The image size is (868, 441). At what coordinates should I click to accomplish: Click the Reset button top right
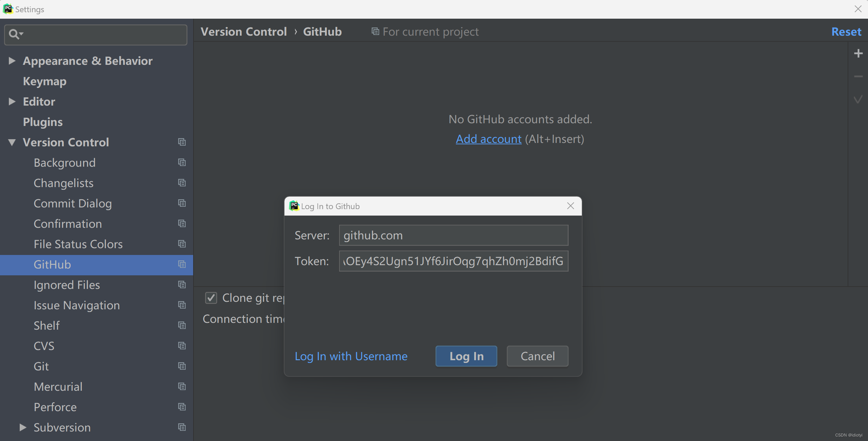[x=846, y=31]
